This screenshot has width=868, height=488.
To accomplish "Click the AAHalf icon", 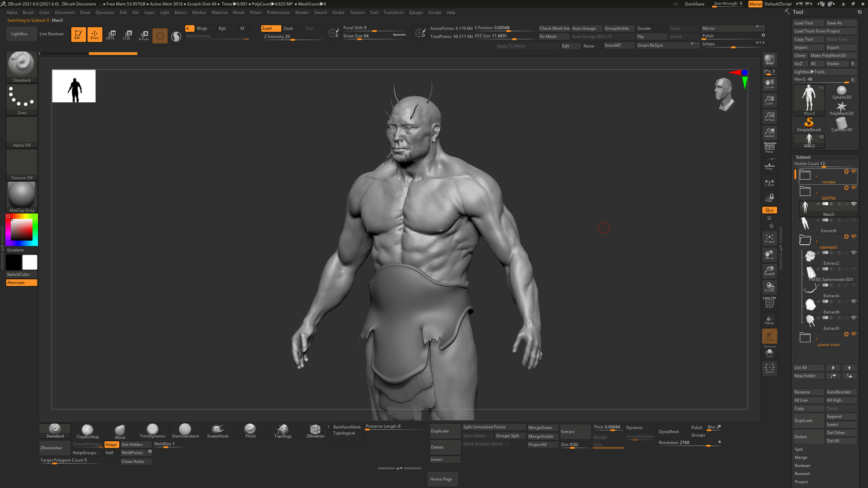I will pos(769,132).
